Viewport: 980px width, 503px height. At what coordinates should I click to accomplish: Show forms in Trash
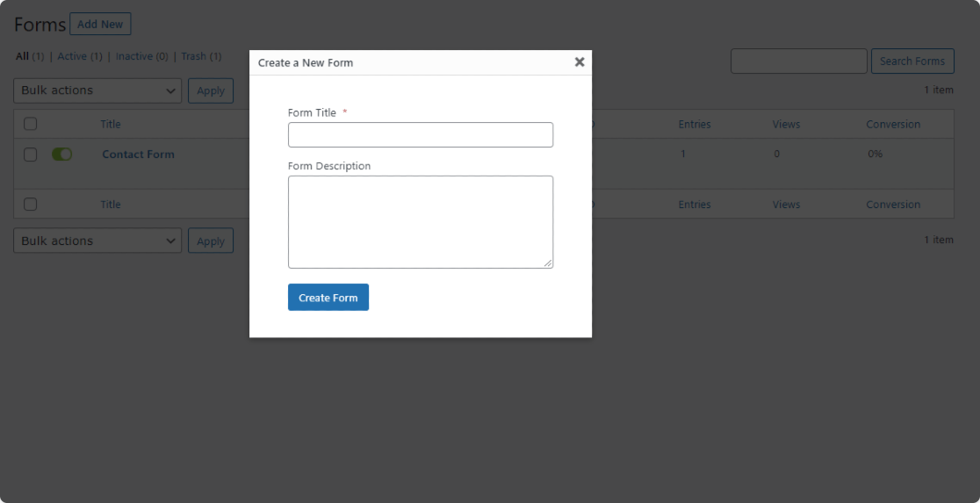(193, 56)
